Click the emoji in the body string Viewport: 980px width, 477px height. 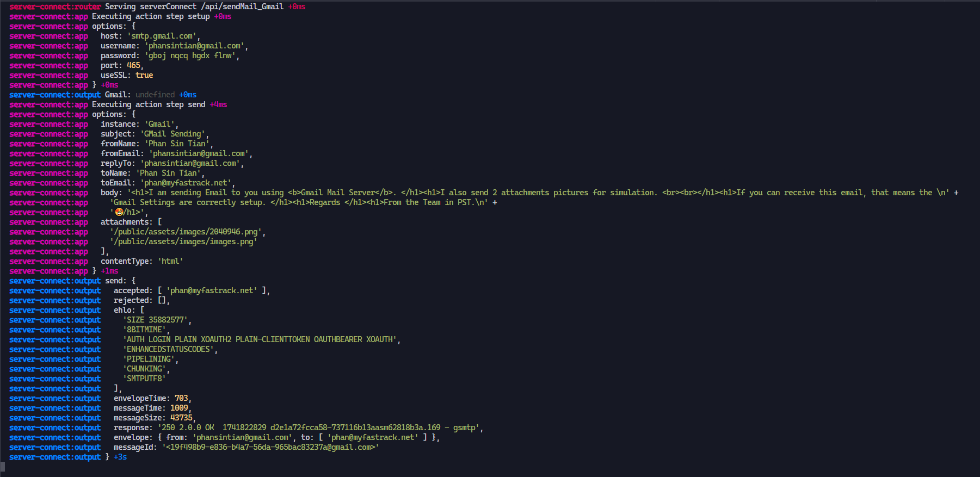pos(119,212)
